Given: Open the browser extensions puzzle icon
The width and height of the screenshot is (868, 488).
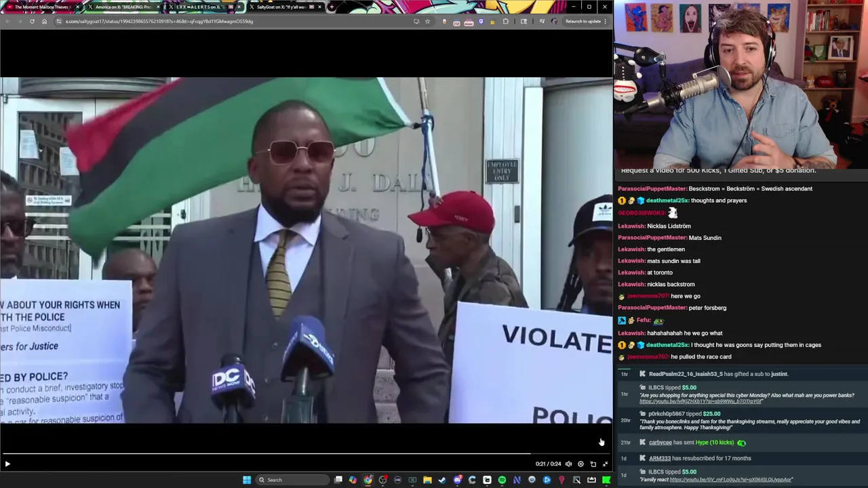Looking at the screenshot, I should (505, 21).
